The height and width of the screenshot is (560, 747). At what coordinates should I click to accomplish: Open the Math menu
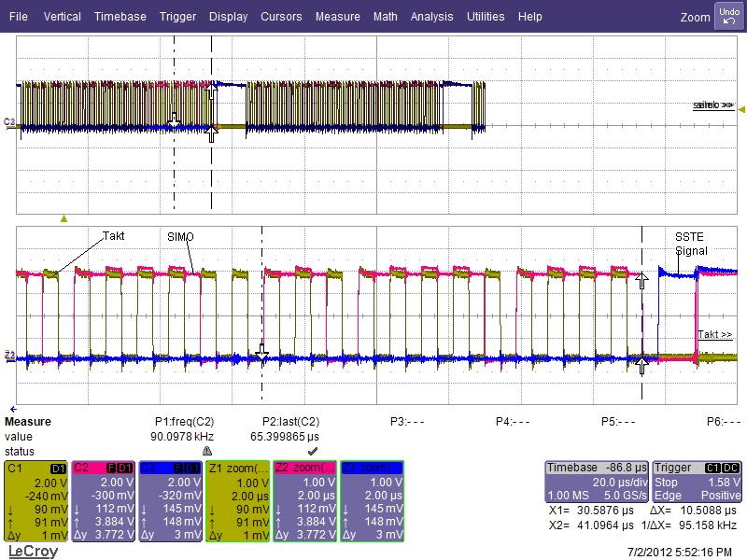386,16
